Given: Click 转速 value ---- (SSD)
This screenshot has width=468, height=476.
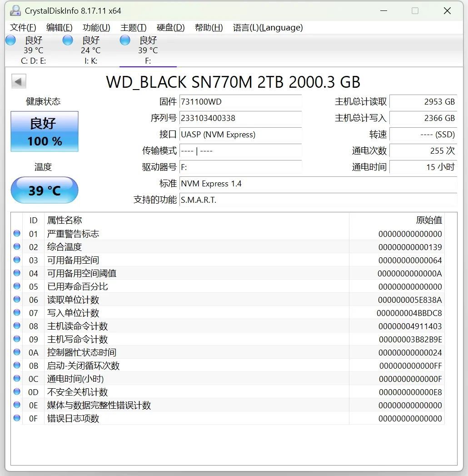Looking at the screenshot, I should [x=423, y=134].
